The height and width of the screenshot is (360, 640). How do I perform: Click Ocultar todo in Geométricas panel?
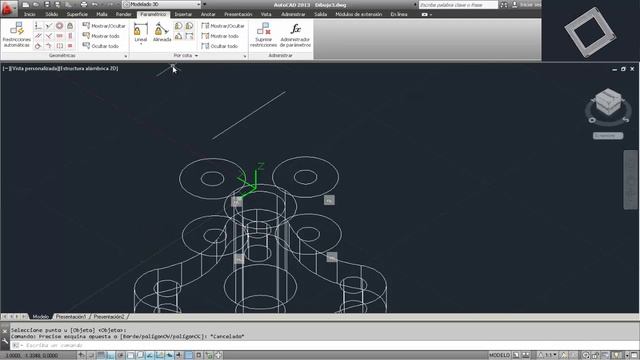click(x=101, y=46)
